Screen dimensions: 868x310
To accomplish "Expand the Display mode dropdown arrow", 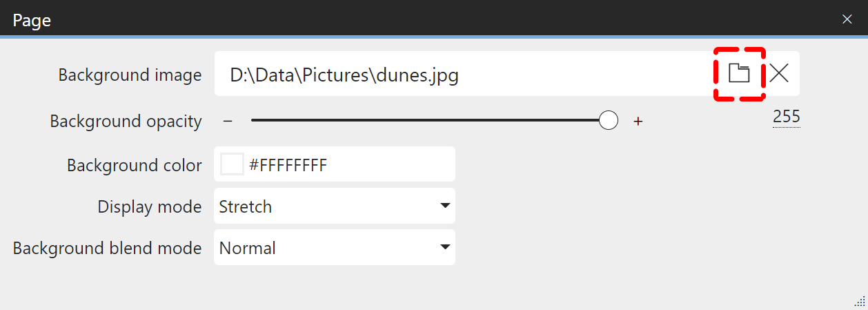I will pyautogui.click(x=445, y=206).
